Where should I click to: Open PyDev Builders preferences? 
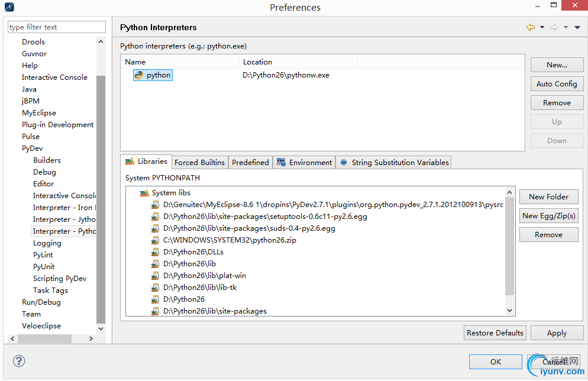point(47,160)
